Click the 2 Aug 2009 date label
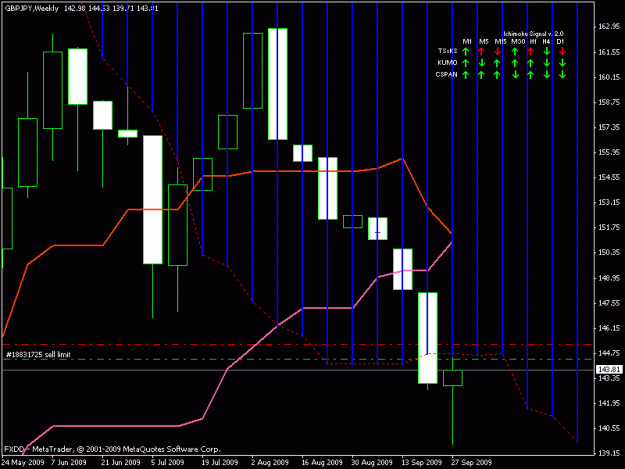625x469 pixels. [x=270, y=462]
